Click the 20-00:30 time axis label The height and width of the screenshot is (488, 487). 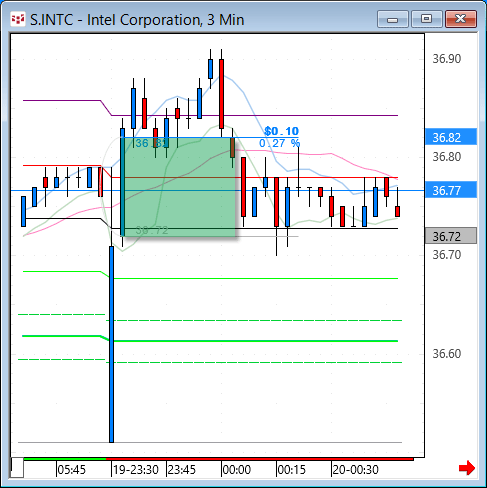355,470
